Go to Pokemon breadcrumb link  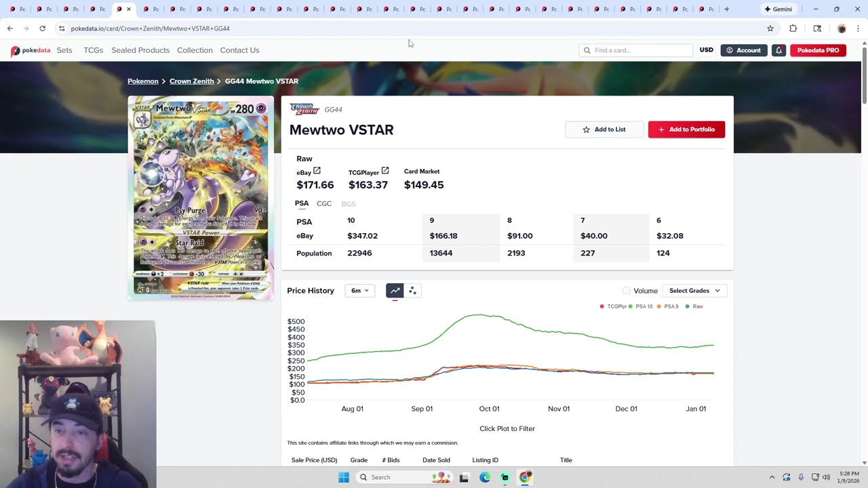(x=142, y=81)
